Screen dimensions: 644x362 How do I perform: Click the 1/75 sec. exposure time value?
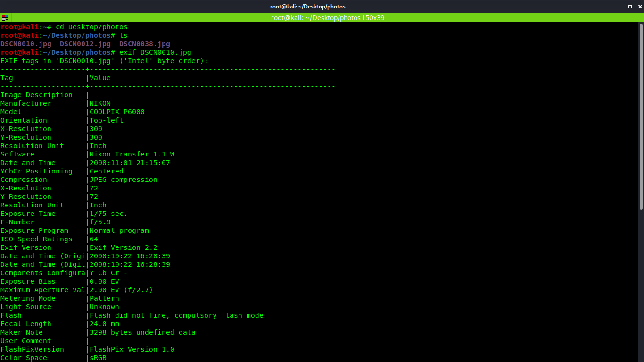[x=108, y=214]
